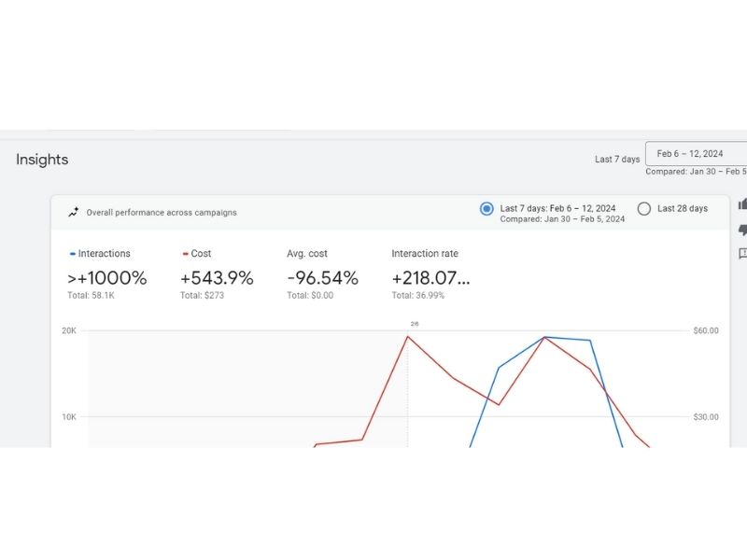Viewport: 747px width, 560px height.
Task: Click the $60.00 right axis label
Action: 706,330
